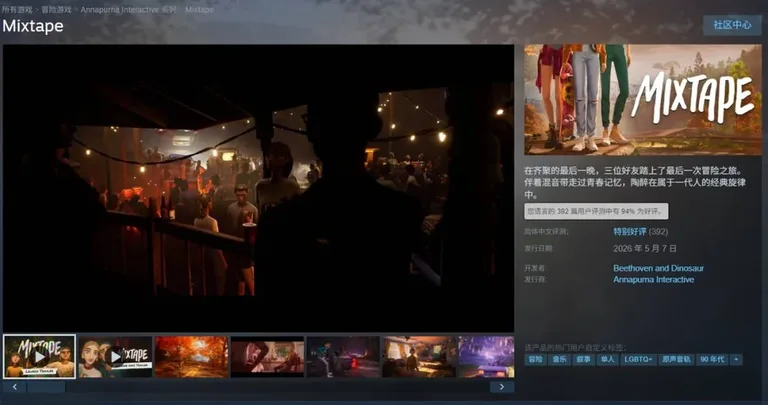Play the second trailer thumbnail with the blonde character
768x405 pixels.
(116, 357)
